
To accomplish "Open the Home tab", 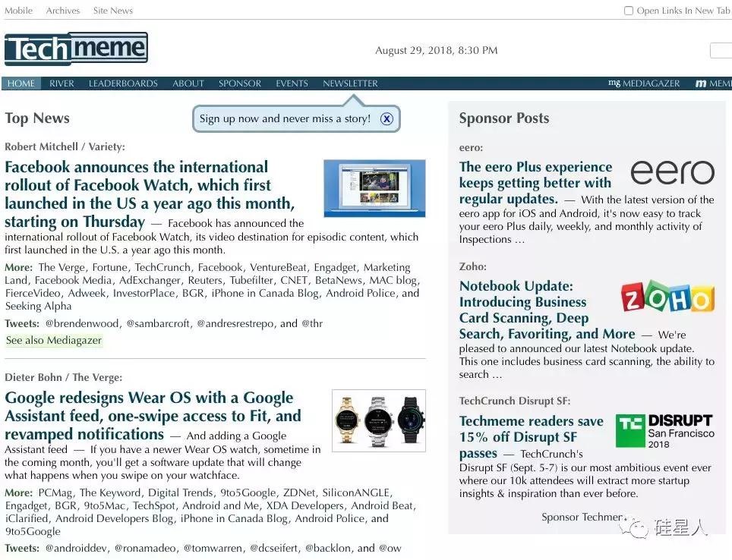I will [21, 83].
